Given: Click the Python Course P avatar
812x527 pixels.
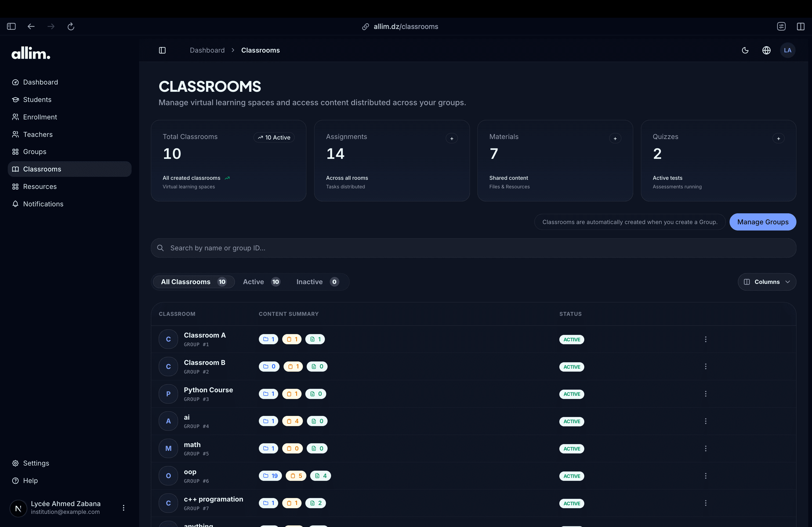Looking at the screenshot, I should (168, 394).
